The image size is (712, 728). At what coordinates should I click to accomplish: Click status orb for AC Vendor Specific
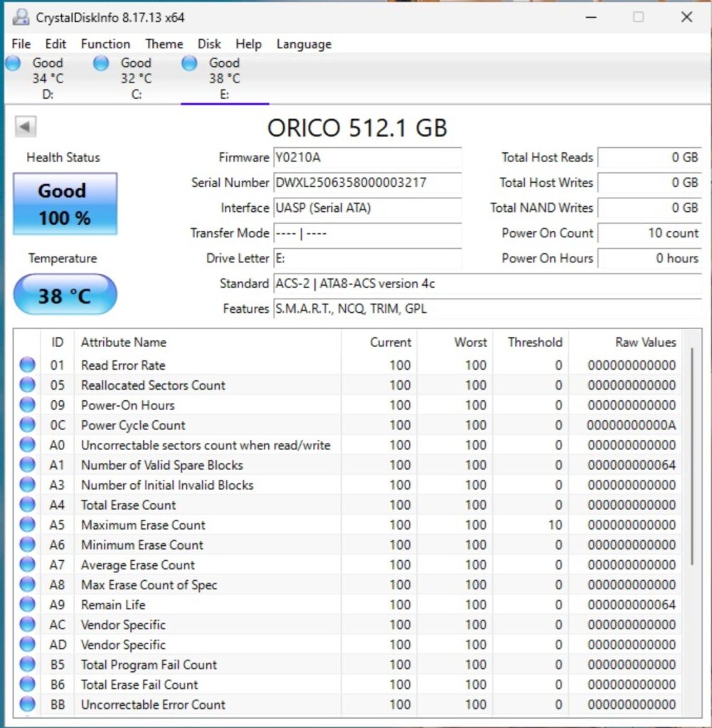pos(28,624)
